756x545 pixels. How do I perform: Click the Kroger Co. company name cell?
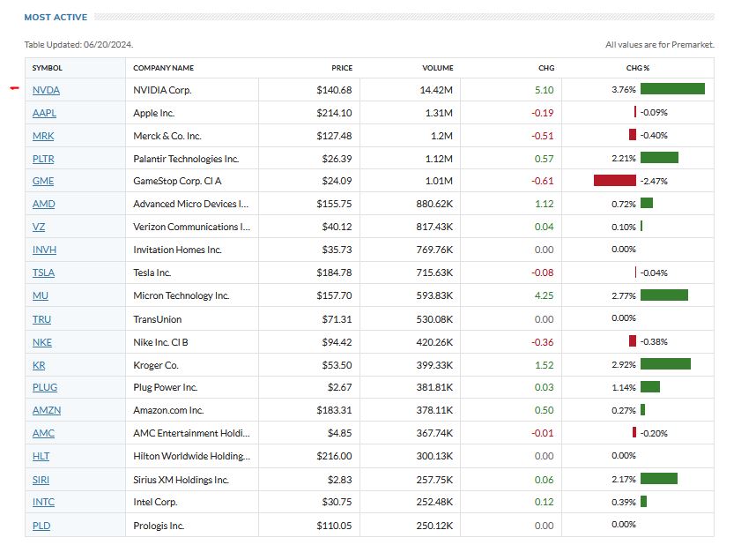click(x=156, y=365)
